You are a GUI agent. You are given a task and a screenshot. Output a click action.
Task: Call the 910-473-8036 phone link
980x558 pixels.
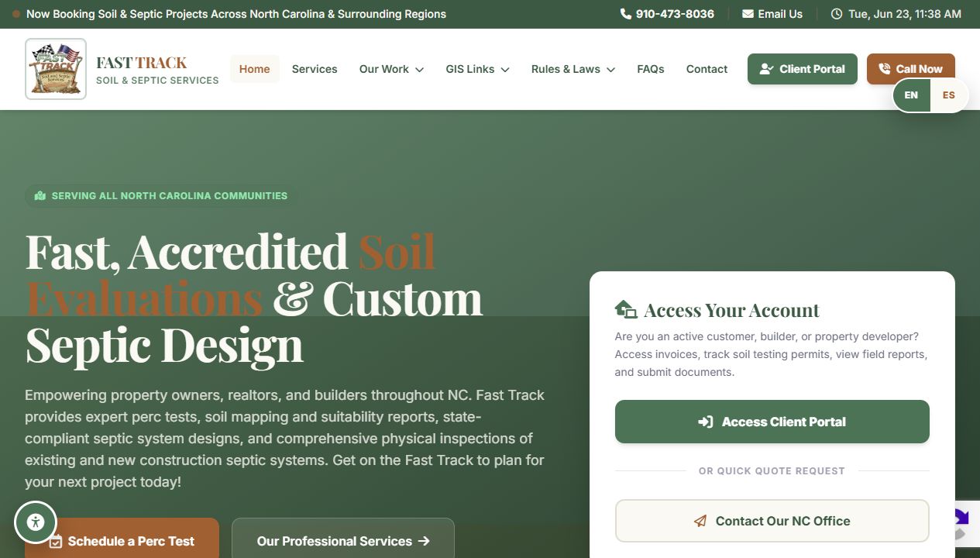[667, 14]
